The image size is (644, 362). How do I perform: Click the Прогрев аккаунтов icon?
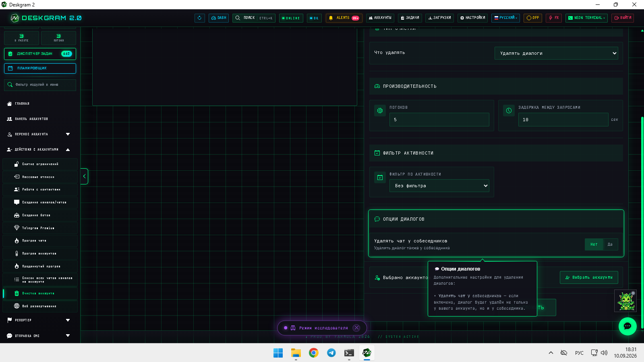click(x=17, y=253)
